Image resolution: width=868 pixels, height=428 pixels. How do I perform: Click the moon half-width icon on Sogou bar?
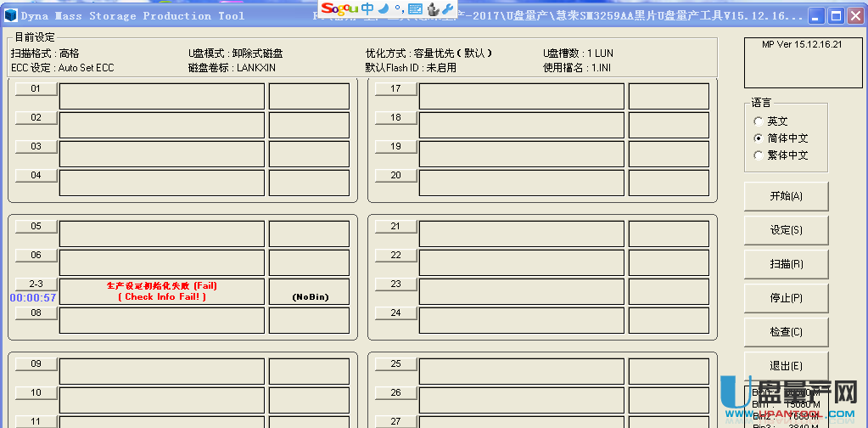384,8
